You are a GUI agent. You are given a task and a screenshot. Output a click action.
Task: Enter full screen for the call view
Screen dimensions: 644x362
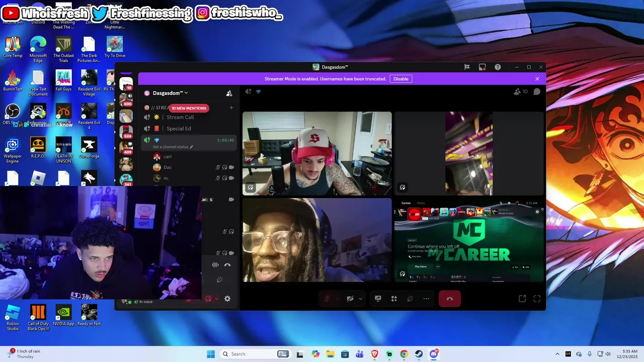[537, 299]
